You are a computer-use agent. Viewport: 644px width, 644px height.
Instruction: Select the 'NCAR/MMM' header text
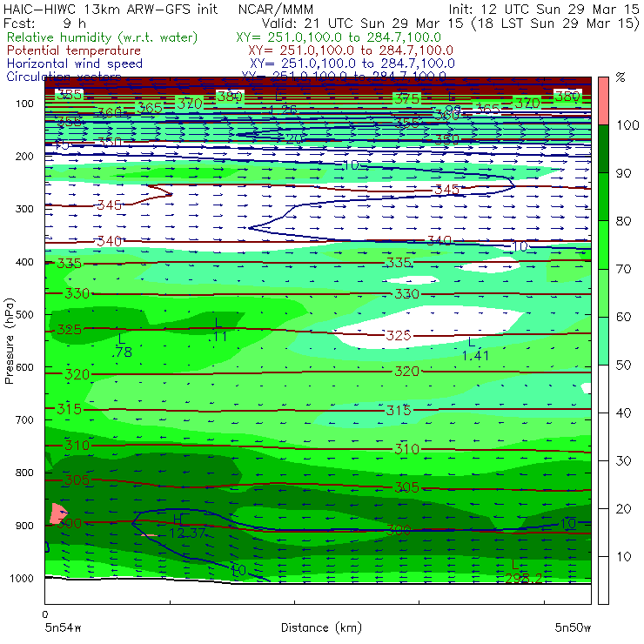point(276,9)
